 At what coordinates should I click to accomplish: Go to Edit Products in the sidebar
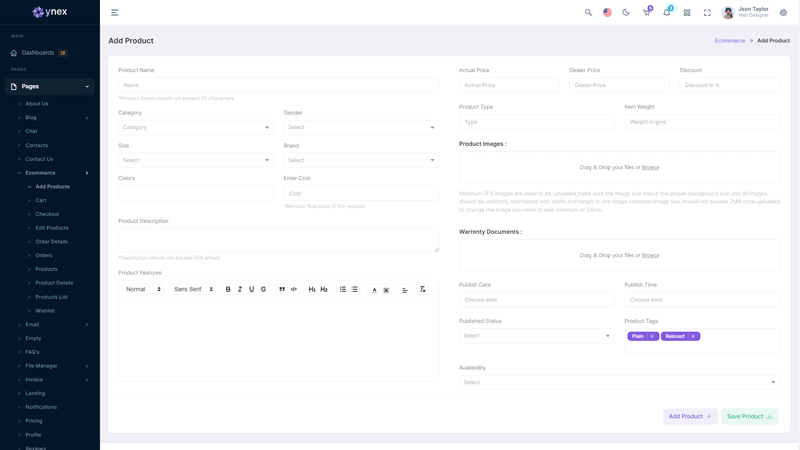pos(52,228)
